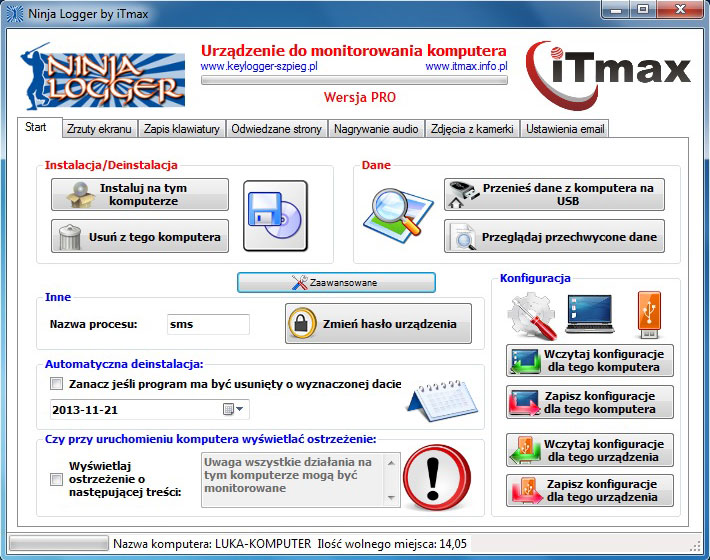Screen dimensions: 710x560
Task: Toggle the Wyświetlaj ostrzeżenie checkbox
Action: (56, 479)
